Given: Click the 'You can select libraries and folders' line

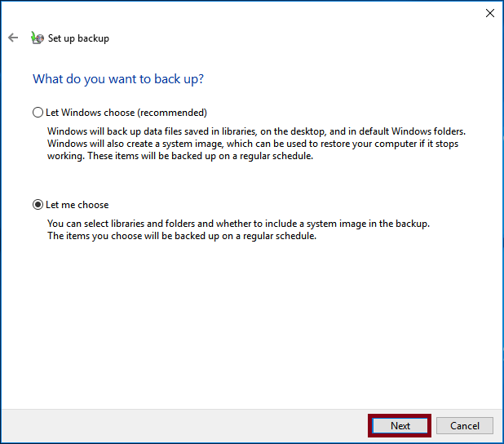Looking at the screenshot, I should point(238,224).
